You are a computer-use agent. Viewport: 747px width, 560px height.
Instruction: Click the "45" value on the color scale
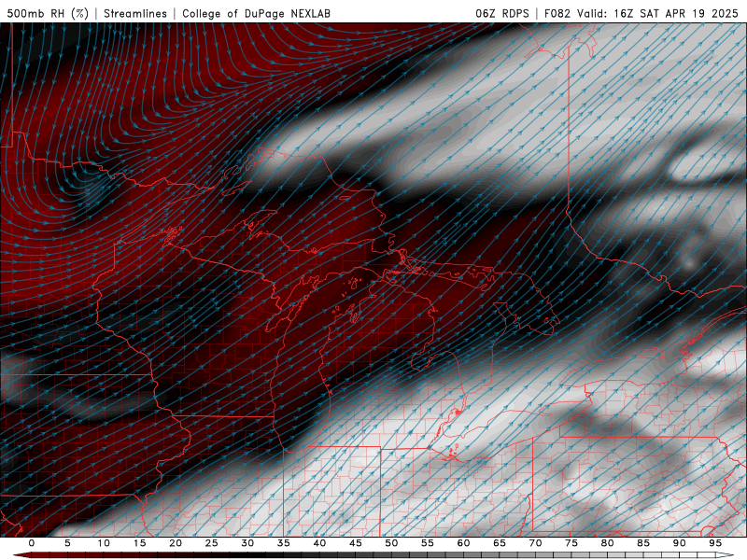(x=356, y=543)
